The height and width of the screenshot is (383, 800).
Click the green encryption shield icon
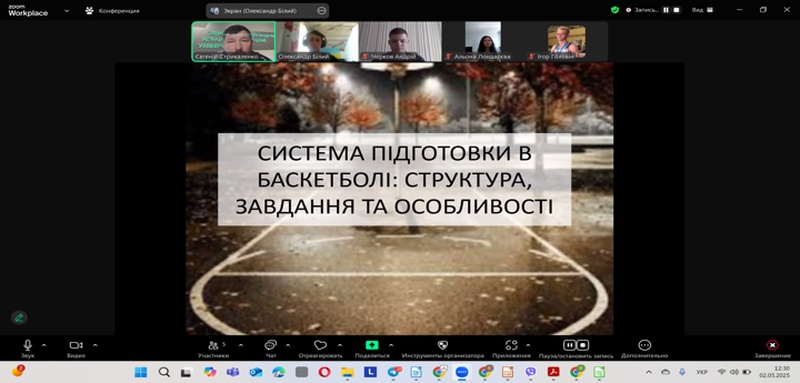[x=615, y=10]
